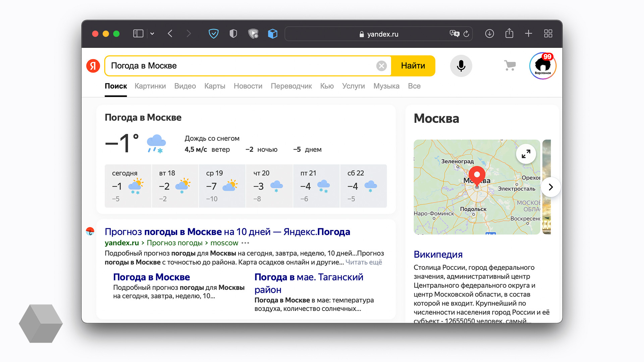
Task: Open the blue shield checkmark extension
Action: (214, 34)
